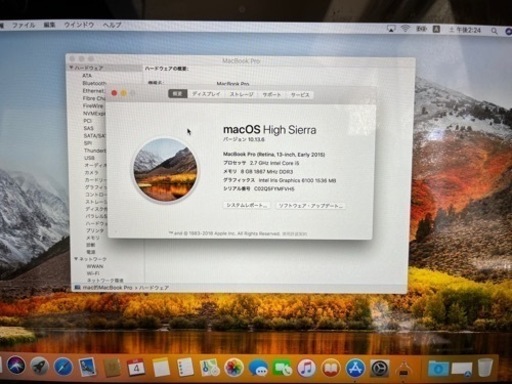Select カメラ in System Report sidebar
Screen dimensions: 512x384
(x=92, y=173)
